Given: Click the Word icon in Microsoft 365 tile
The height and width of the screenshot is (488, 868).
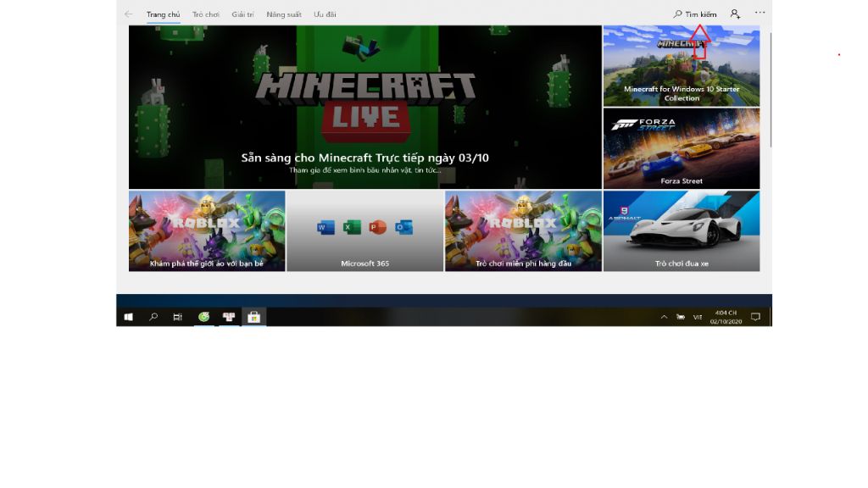Looking at the screenshot, I should [x=325, y=227].
